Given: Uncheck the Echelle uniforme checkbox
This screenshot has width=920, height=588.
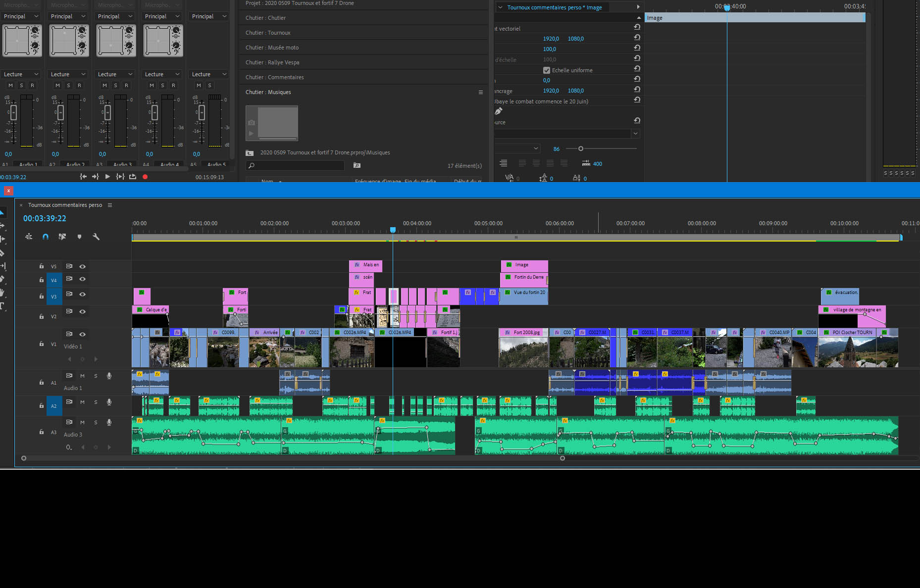Looking at the screenshot, I should click(547, 70).
